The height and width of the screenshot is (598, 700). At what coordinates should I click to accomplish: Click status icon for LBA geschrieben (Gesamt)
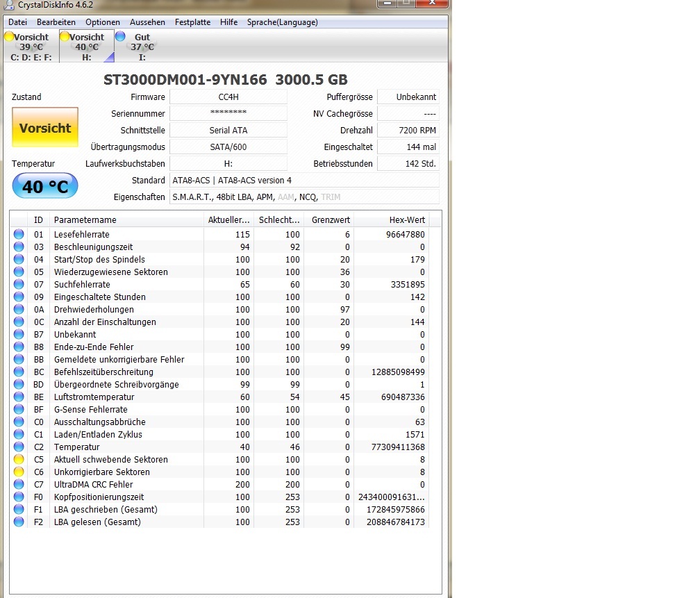click(x=19, y=509)
